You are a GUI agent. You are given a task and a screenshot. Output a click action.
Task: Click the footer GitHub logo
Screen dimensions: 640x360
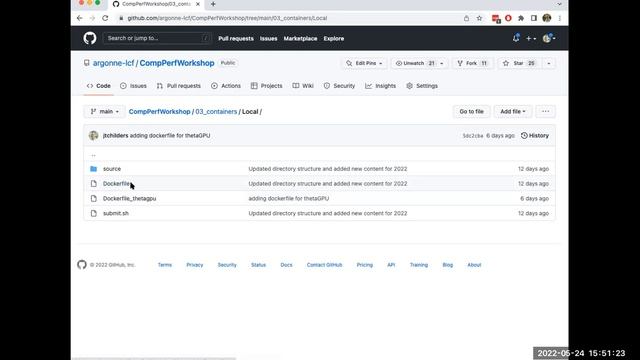(x=82, y=264)
